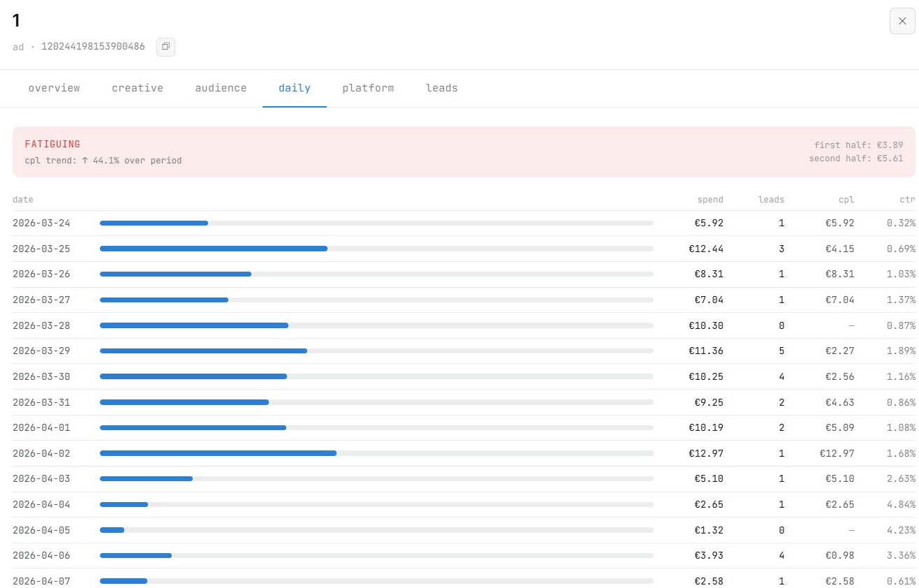
Task: Go to the audience tab
Action: coord(221,88)
